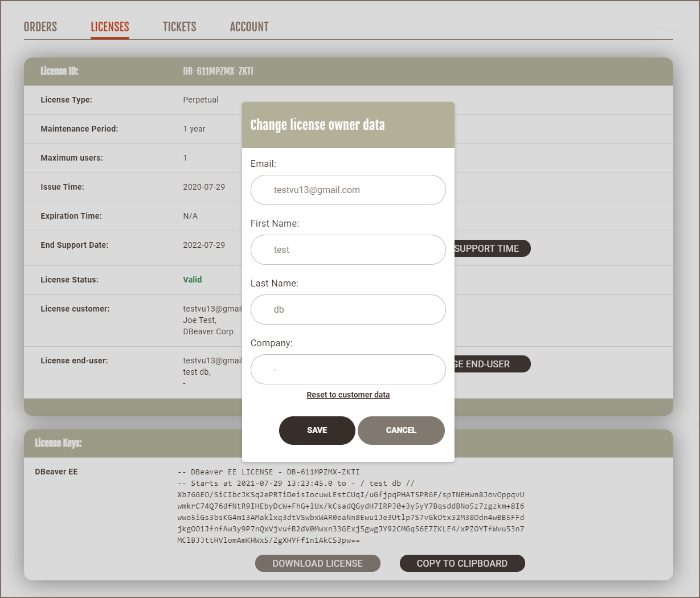Click the Download License button
700x598 pixels.
point(317,563)
